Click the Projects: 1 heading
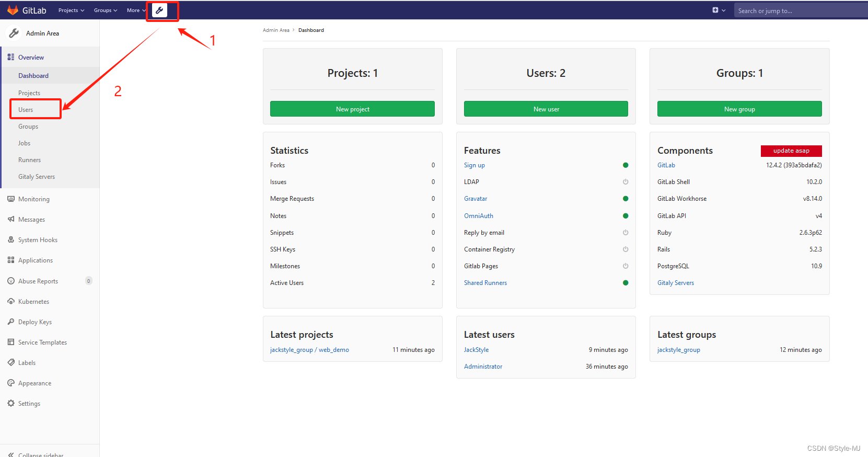The image size is (868, 457). click(352, 73)
